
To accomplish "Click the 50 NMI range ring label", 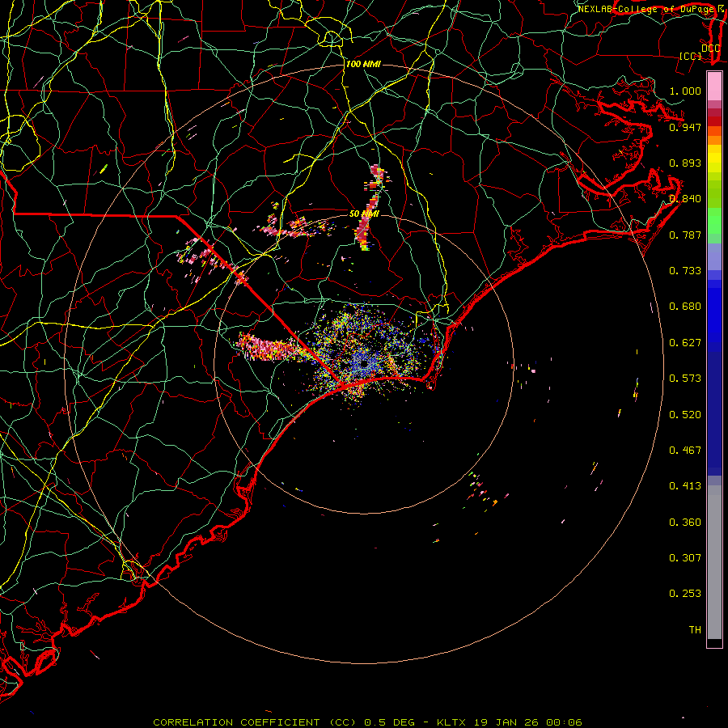I will pyautogui.click(x=364, y=214).
